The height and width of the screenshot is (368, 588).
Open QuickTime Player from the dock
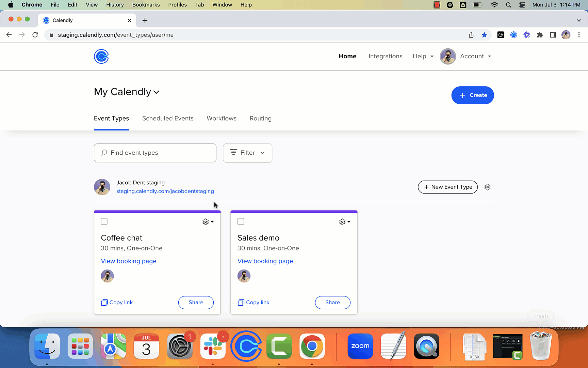click(426, 347)
